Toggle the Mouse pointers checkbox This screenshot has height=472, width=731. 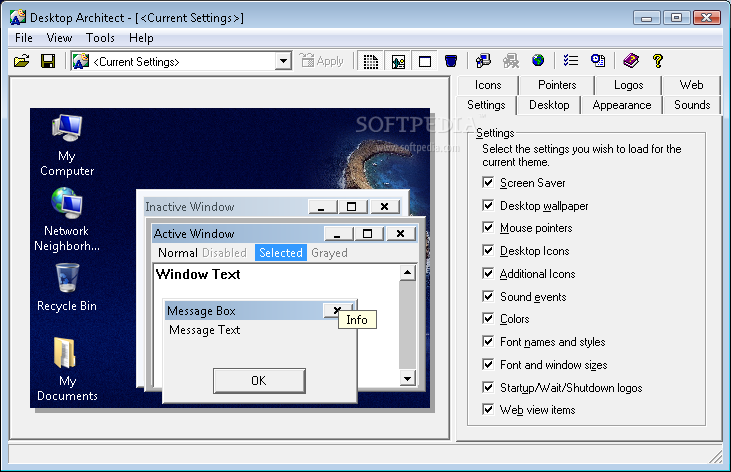(488, 228)
